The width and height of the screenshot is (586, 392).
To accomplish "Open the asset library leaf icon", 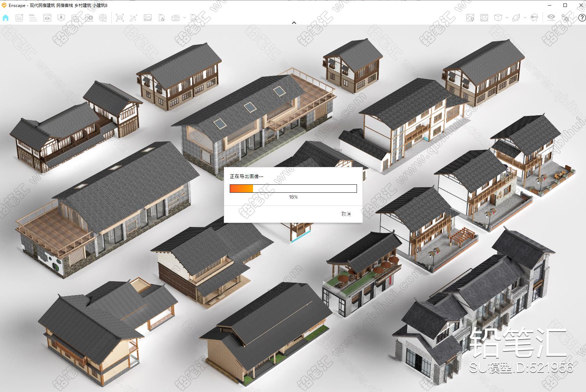I will tap(61, 18).
